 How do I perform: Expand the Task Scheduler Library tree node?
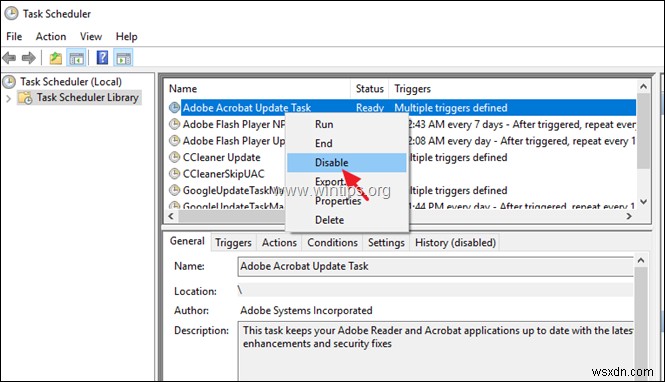[8, 98]
